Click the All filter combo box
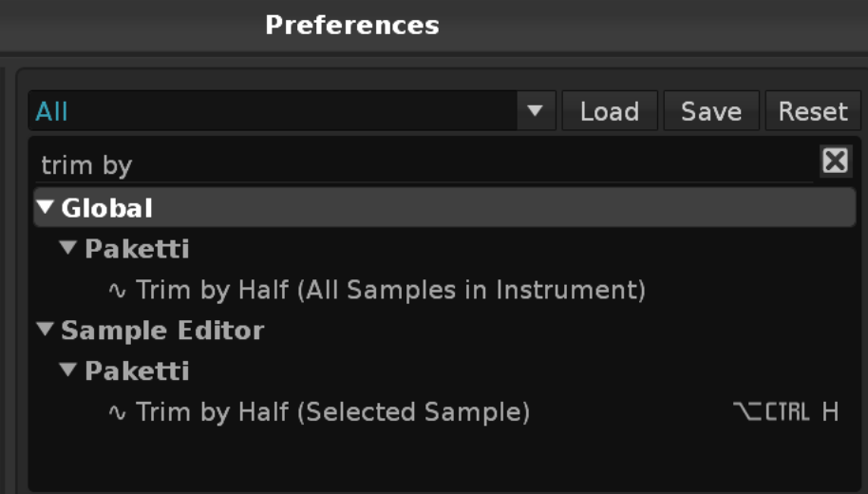868x494 pixels. (x=275, y=111)
